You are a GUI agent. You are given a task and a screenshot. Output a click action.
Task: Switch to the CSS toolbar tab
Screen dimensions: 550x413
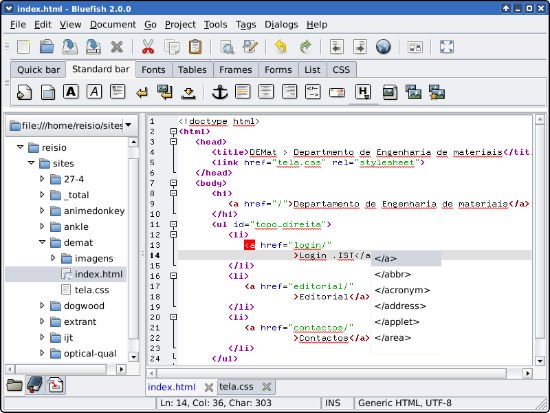click(x=341, y=69)
